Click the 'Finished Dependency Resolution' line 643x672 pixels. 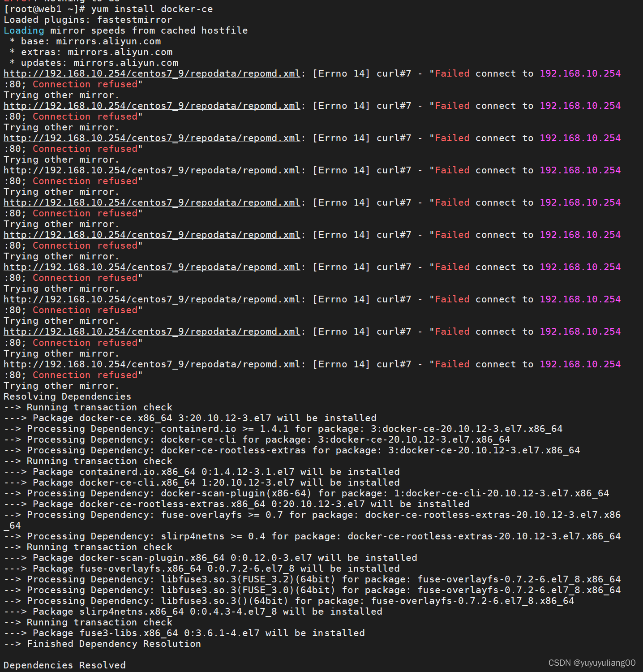(x=103, y=644)
